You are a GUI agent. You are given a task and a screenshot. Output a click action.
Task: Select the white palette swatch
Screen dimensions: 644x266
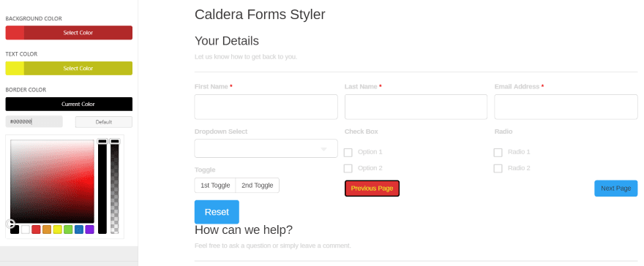(x=26, y=229)
